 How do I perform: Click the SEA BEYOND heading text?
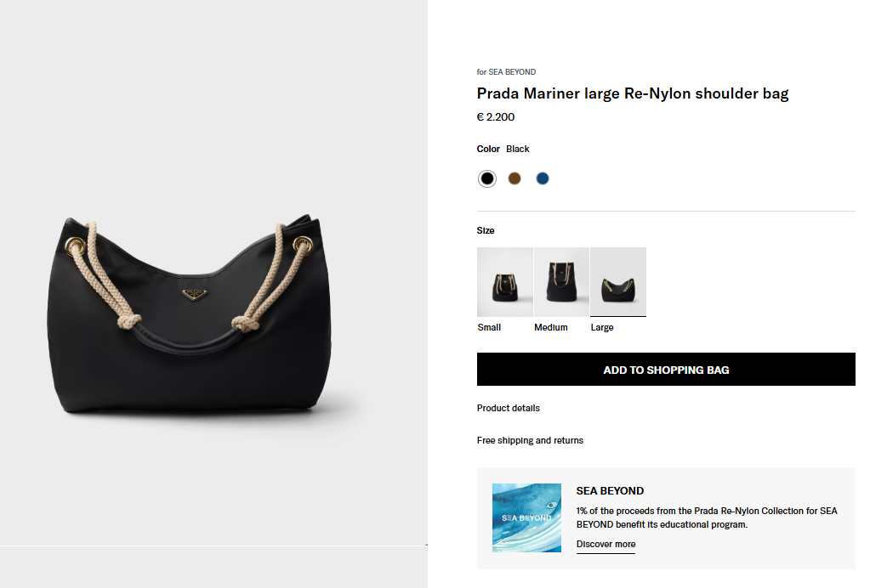(x=610, y=490)
